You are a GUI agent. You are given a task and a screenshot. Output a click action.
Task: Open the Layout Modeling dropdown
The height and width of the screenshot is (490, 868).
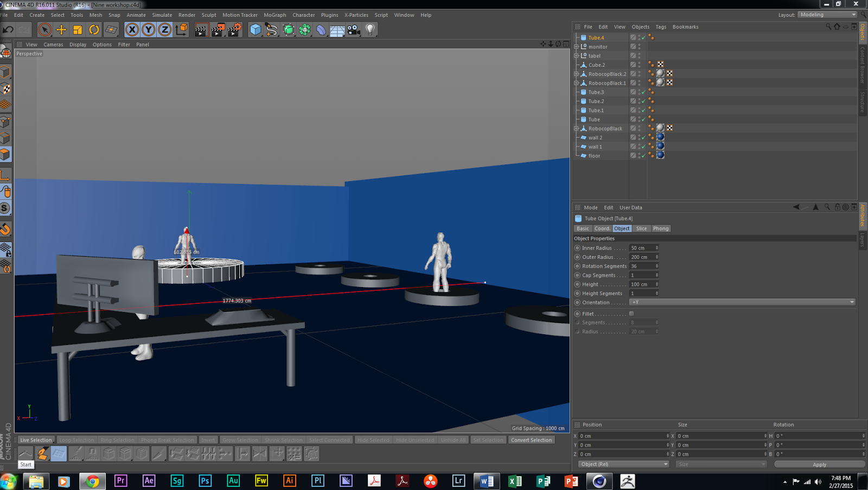pyautogui.click(x=827, y=15)
